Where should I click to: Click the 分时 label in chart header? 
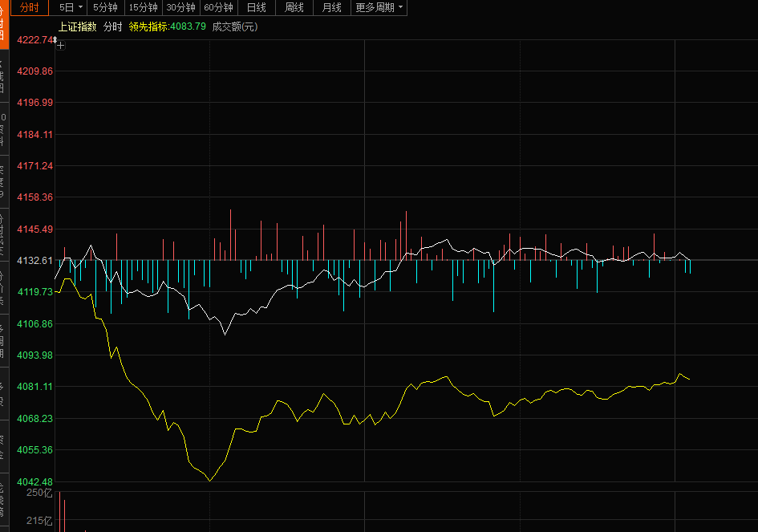[x=113, y=26]
